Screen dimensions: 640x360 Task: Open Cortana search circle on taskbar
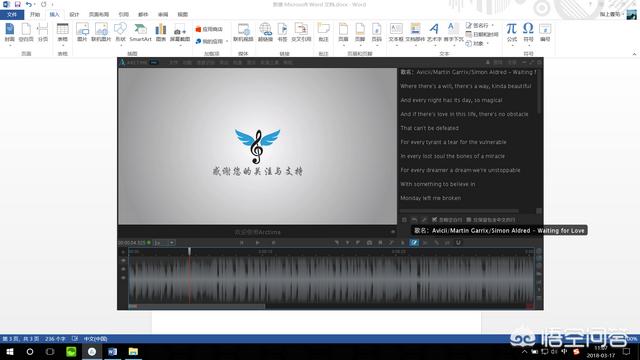point(30,351)
